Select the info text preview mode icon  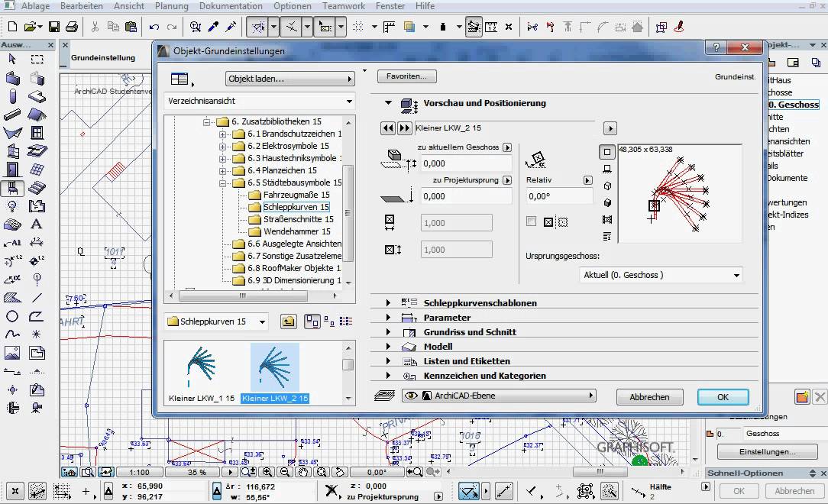607,236
